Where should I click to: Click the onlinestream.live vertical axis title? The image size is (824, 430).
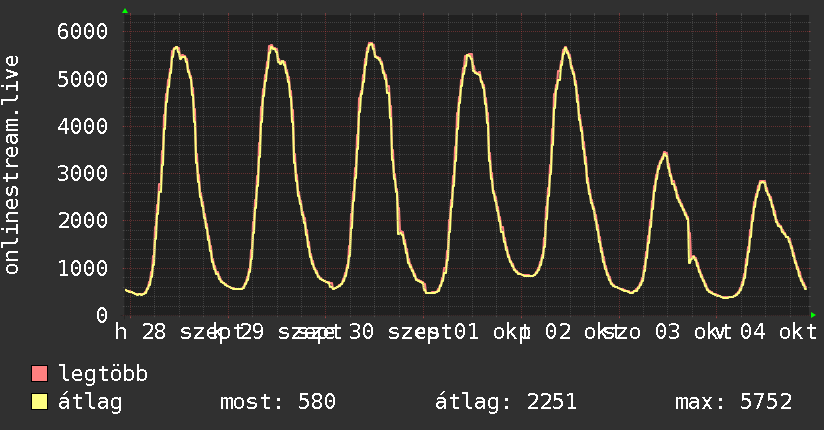[x=11, y=165]
